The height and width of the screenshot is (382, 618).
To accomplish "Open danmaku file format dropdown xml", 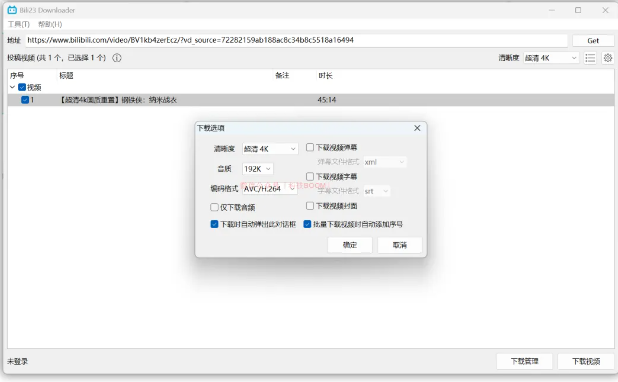I will point(385,162).
